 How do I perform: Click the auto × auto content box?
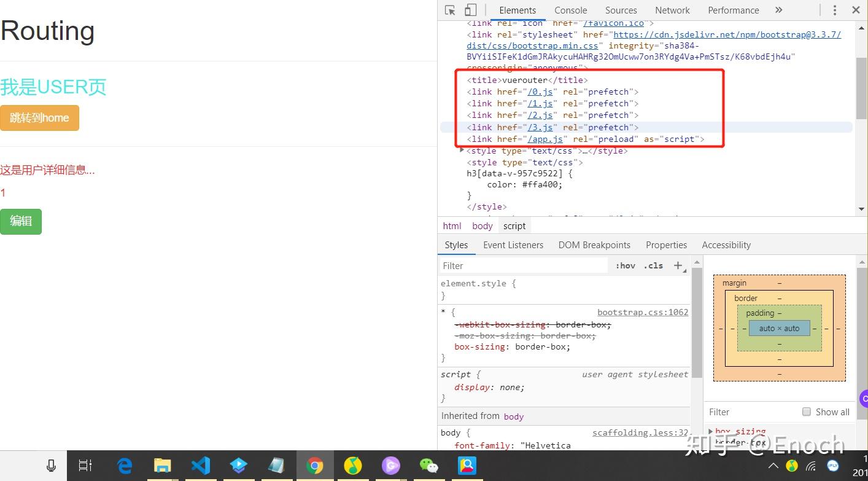pos(780,328)
